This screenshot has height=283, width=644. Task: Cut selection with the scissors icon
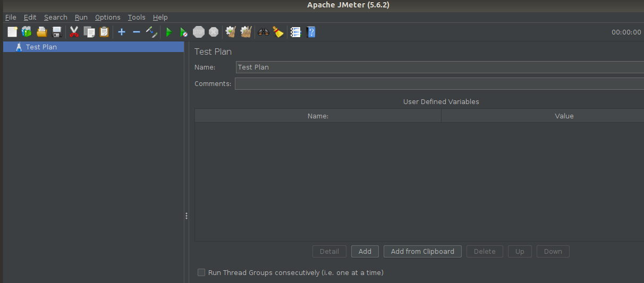pos(74,32)
